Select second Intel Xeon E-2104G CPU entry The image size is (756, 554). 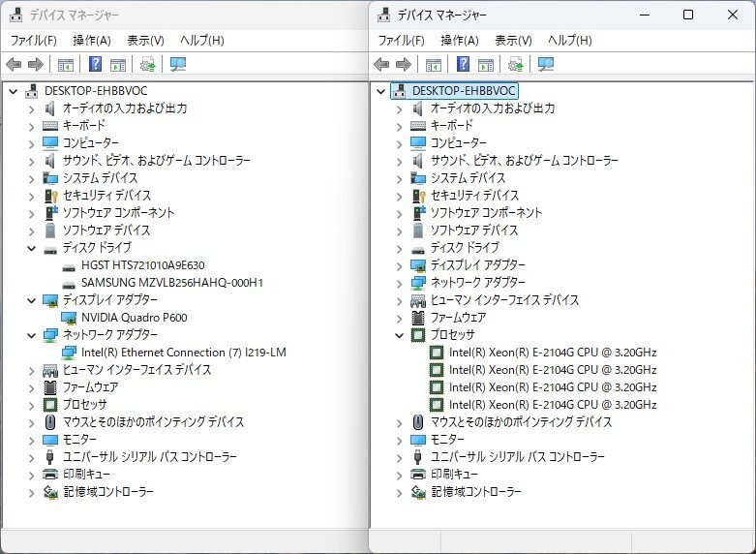coord(553,370)
